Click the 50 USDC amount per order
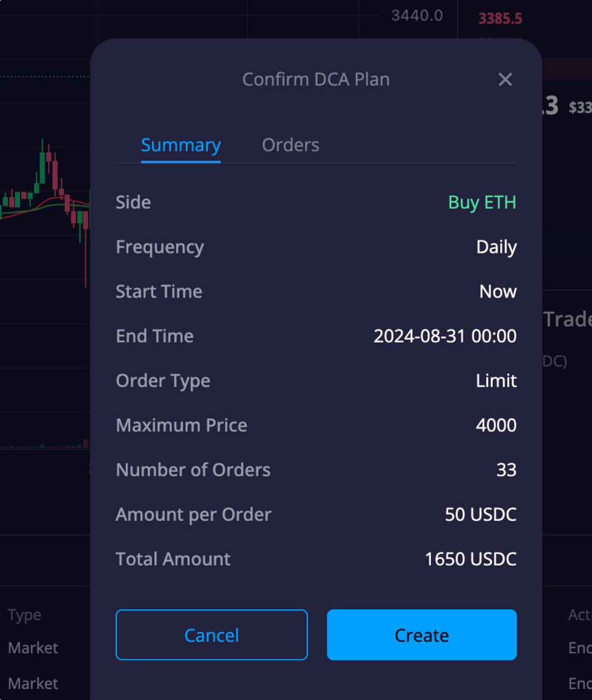 click(481, 514)
